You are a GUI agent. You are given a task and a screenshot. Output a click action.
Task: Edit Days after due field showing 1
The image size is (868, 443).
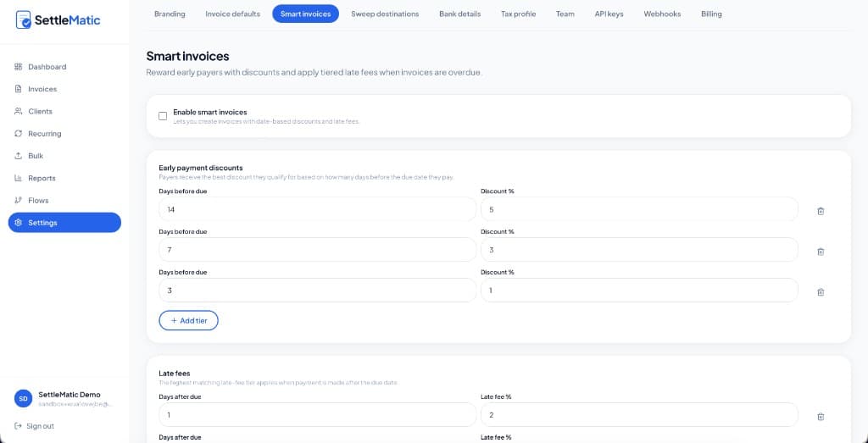click(317, 415)
